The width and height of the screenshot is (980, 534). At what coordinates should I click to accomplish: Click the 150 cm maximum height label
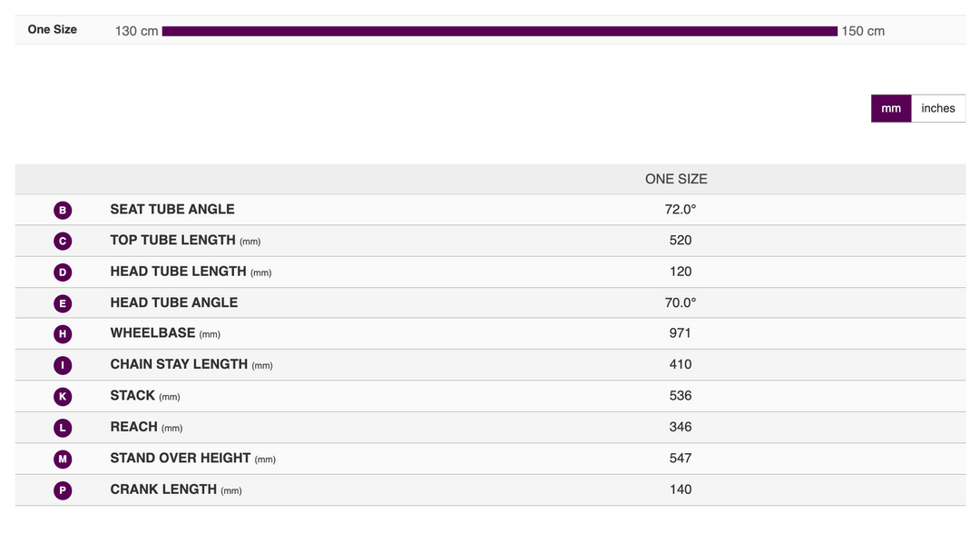[863, 31]
